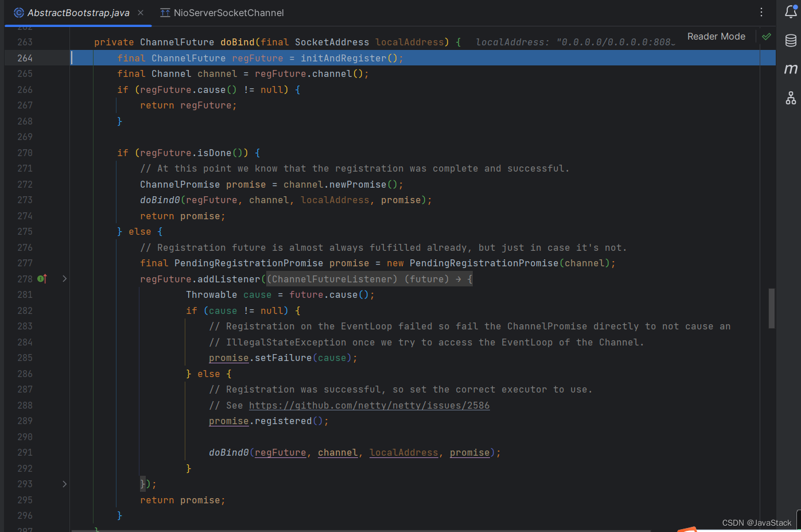Click promise.registered() on line 289
Viewport: 801px width, 532px height.
[266, 421]
